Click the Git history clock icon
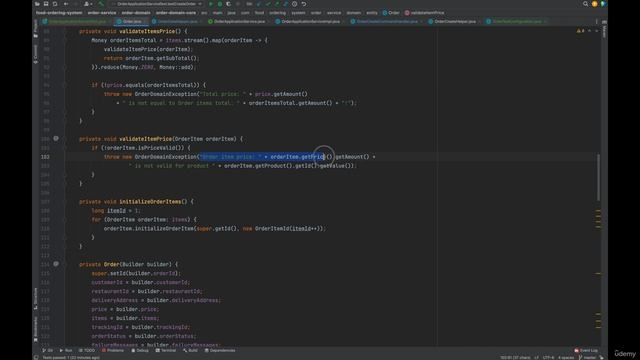 (x=294, y=4)
